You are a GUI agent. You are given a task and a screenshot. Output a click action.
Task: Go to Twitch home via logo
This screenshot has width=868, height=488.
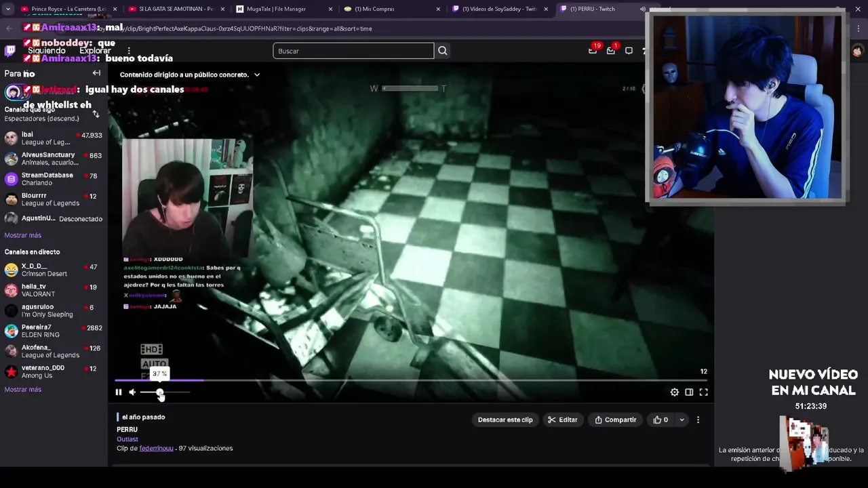[10, 51]
